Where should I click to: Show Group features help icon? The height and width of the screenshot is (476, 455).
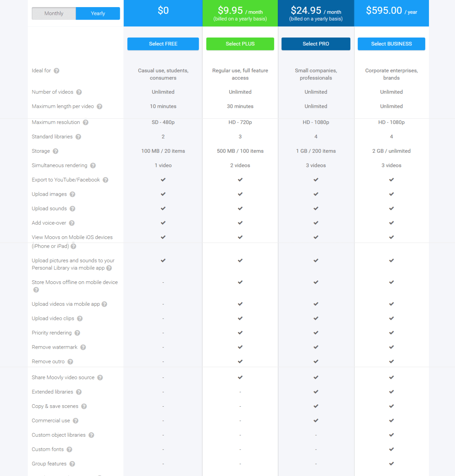(72, 464)
